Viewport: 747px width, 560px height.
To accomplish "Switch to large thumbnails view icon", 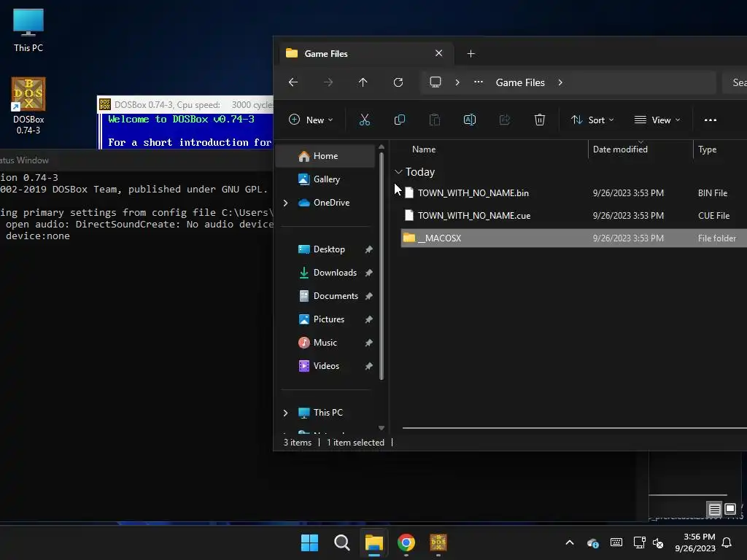I will (x=729, y=510).
